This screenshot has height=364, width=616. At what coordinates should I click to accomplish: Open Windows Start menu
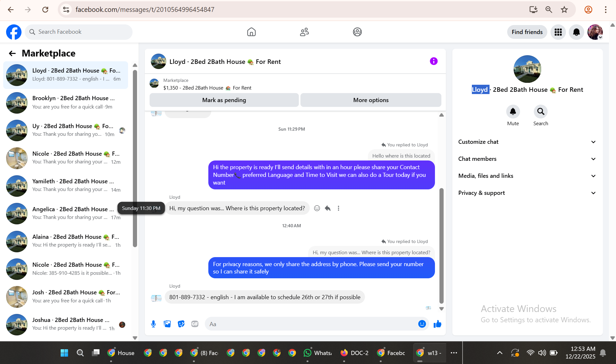(x=64, y=353)
